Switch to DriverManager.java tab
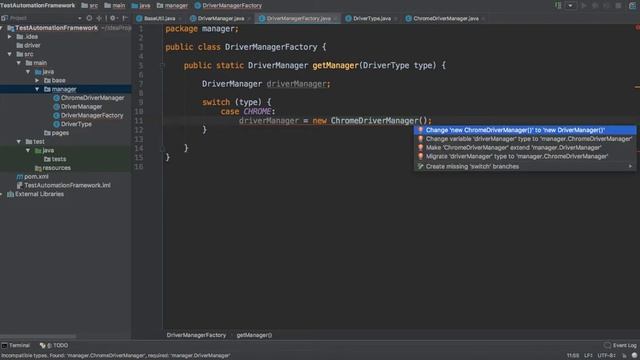 (221, 18)
